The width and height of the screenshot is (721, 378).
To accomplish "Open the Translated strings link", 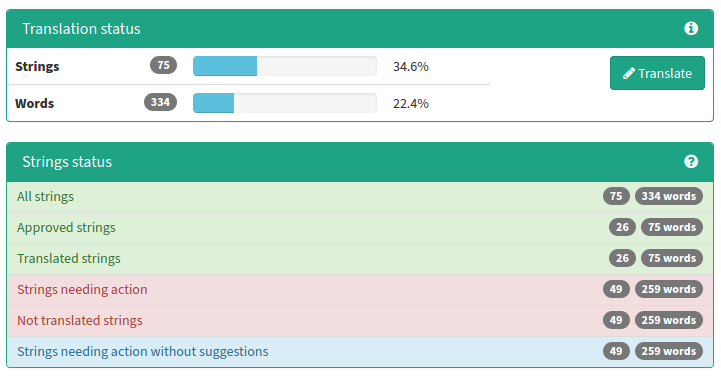I will point(69,258).
